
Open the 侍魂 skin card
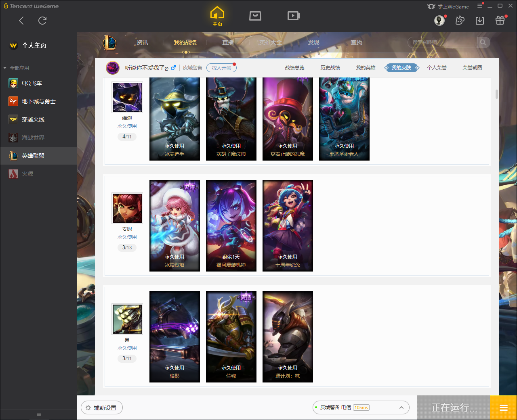tap(231, 336)
